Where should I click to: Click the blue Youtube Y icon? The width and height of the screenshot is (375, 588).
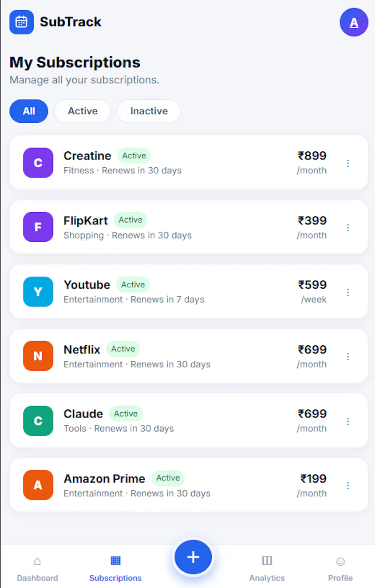(38, 292)
